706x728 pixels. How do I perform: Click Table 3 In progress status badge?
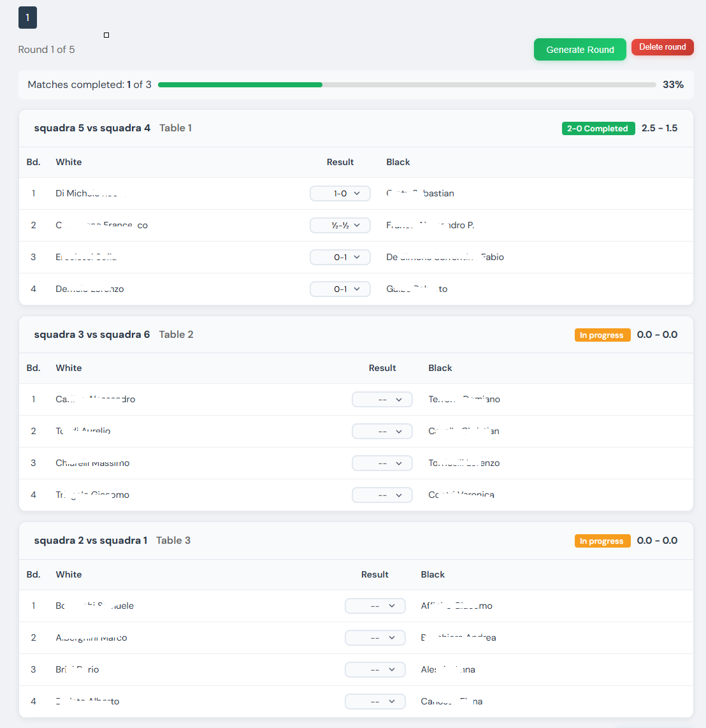click(x=602, y=541)
